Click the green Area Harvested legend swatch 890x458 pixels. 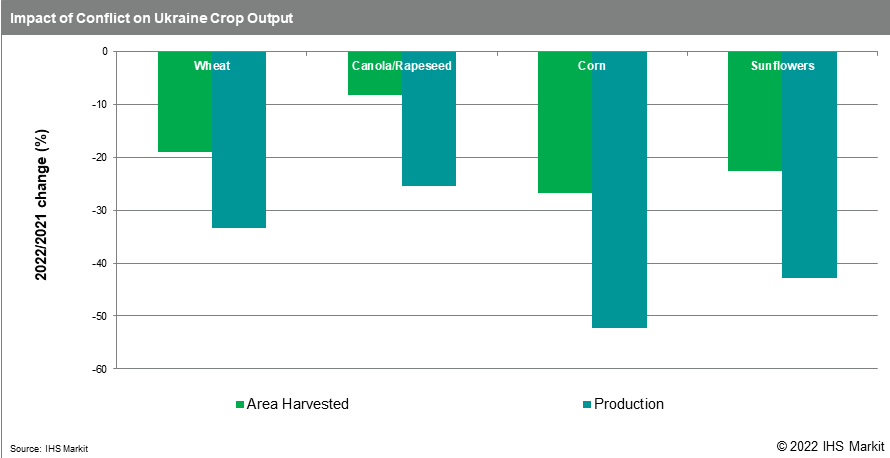240,405
